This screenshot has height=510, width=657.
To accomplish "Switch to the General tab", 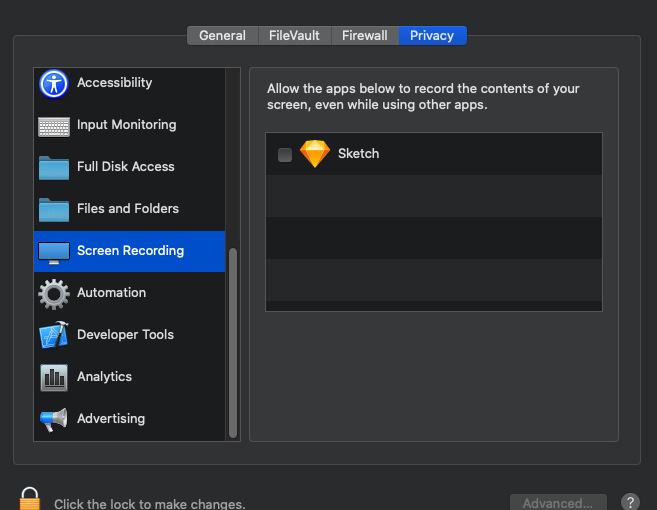I will pos(222,36).
